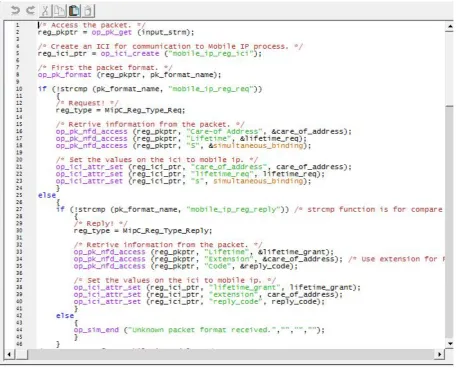The height and width of the screenshot is (369, 456).
Task: Click the "First the packet format" comment
Action: point(105,68)
